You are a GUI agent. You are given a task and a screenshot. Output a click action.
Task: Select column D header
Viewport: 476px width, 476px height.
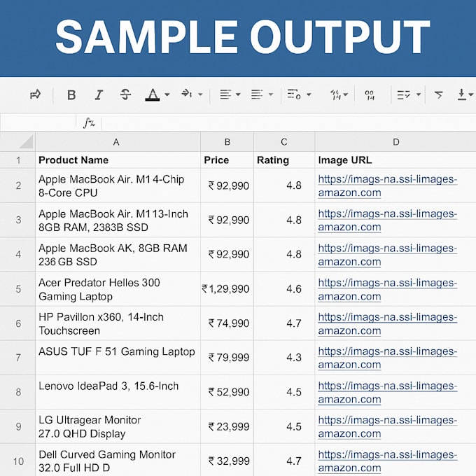pos(395,142)
